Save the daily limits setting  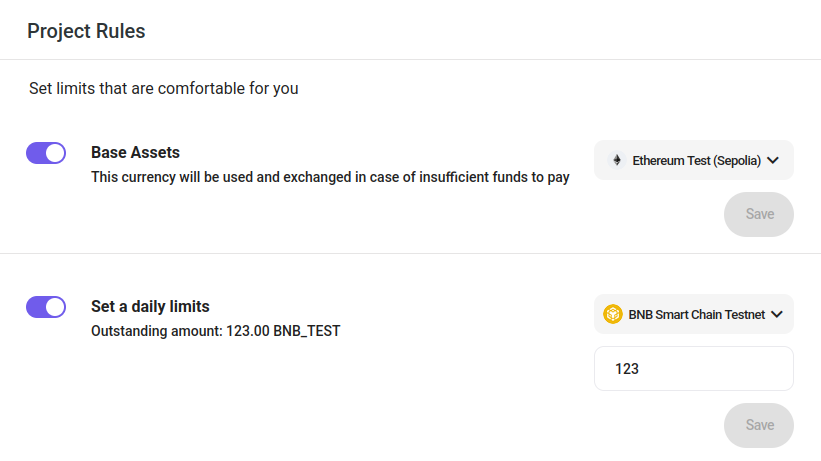(x=759, y=425)
